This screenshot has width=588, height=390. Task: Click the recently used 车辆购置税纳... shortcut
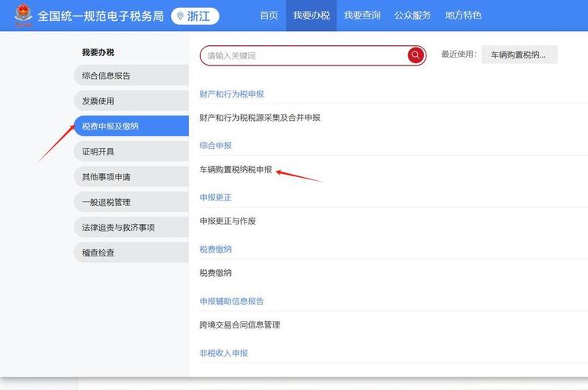point(519,55)
